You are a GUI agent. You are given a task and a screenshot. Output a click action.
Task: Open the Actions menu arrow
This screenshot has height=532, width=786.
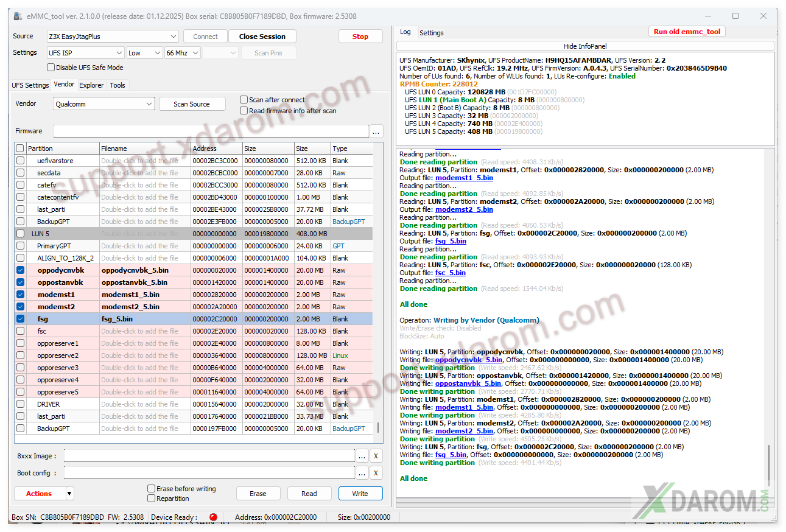pos(69,494)
